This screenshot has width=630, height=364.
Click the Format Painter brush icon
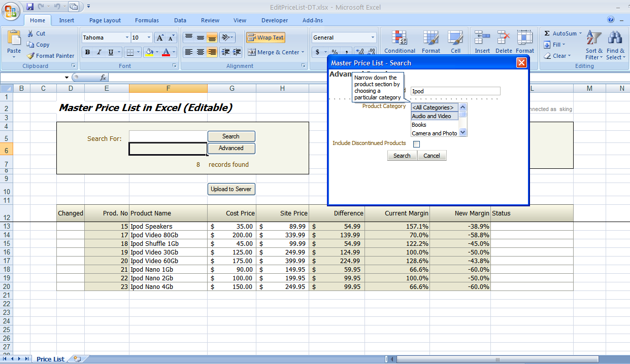31,56
